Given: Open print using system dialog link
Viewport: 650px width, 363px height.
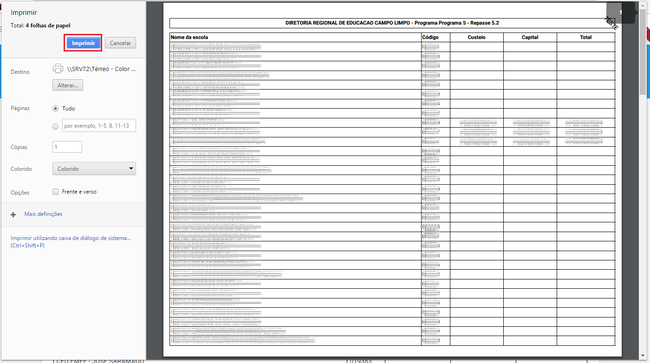Looking at the screenshot, I should coord(70,242).
